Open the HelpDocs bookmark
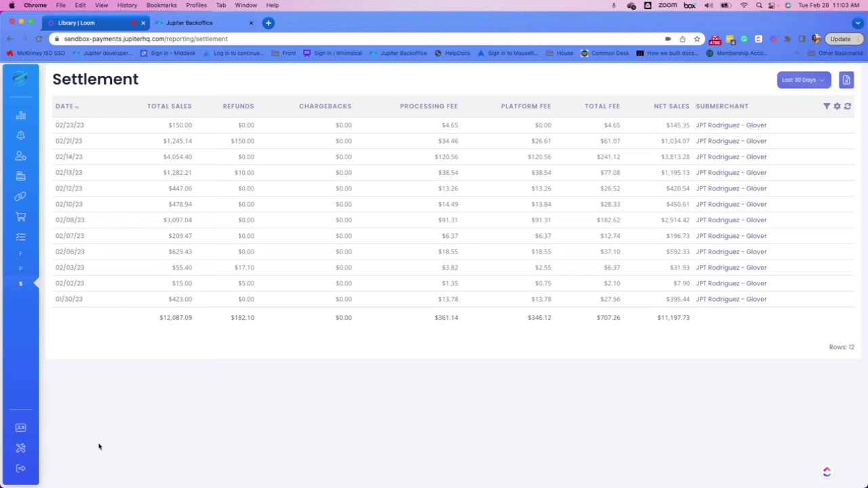The width and height of the screenshot is (868, 488). 452,53
